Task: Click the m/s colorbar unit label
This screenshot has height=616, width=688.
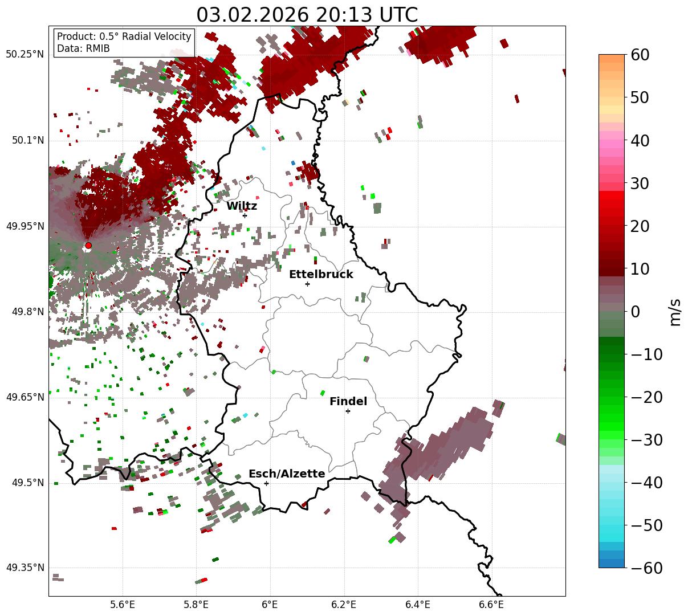Action: click(675, 311)
